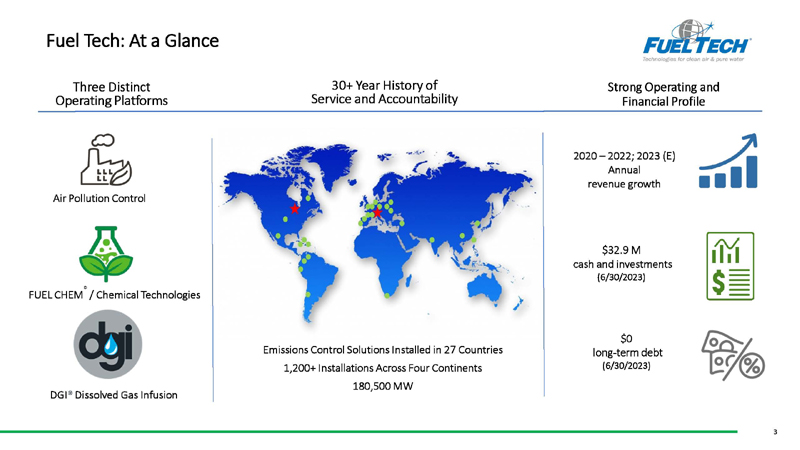This screenshot has width=800, height=450.
Task: Select the '180,500 MW' text
Action: click(x=383, y=386)
